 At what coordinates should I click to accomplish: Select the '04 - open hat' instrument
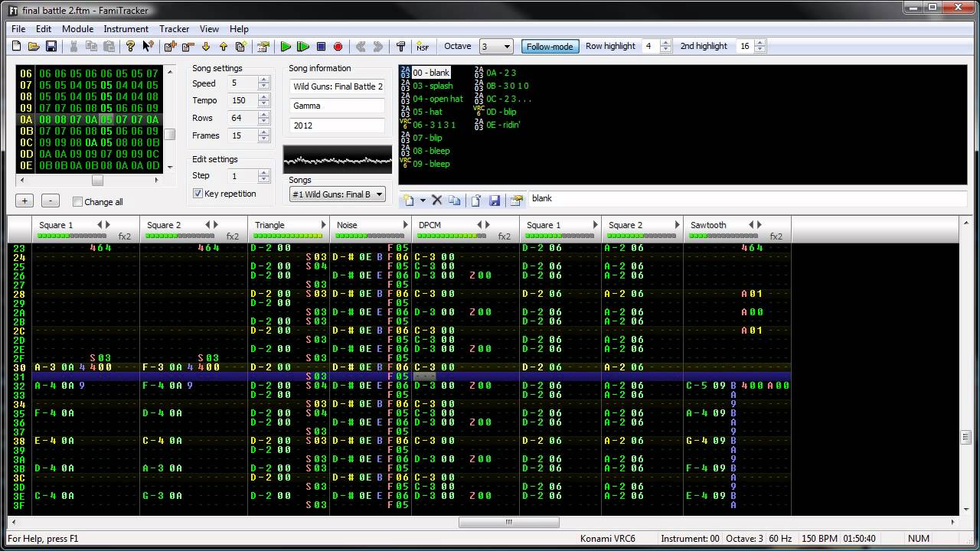coord(437,99)
